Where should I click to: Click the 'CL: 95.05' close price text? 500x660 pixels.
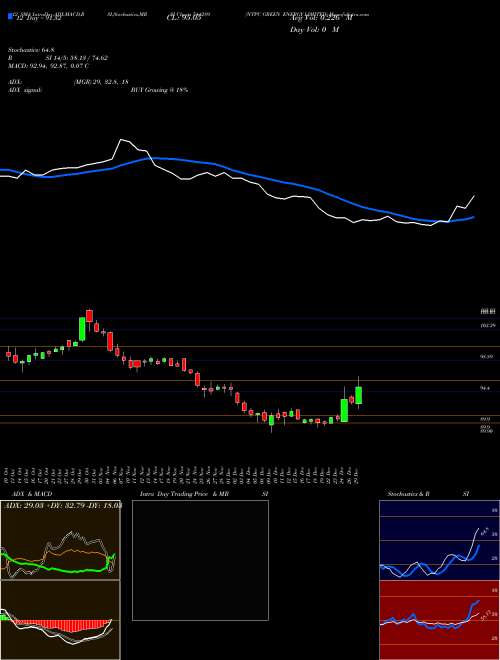pyautogui.click(x=184, y=19)
